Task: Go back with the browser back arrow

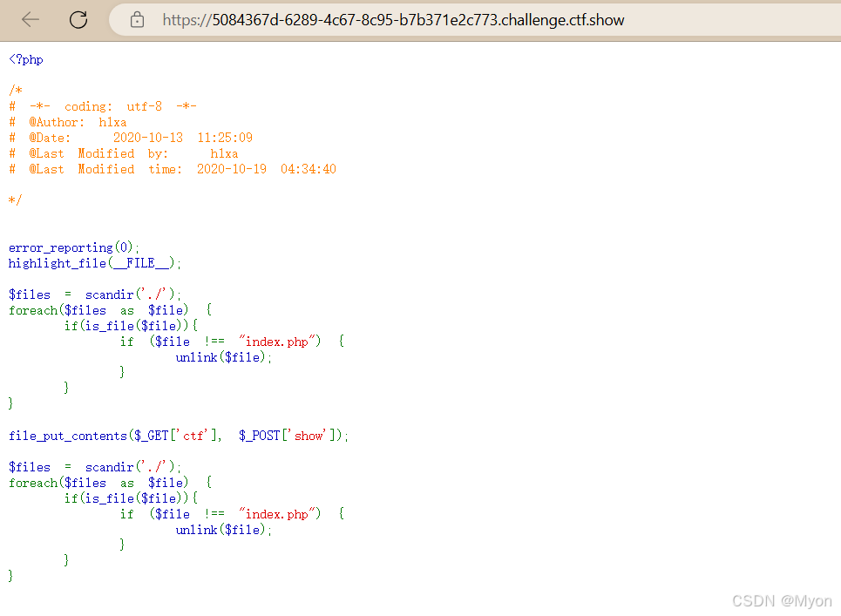Action: (30, 20)
